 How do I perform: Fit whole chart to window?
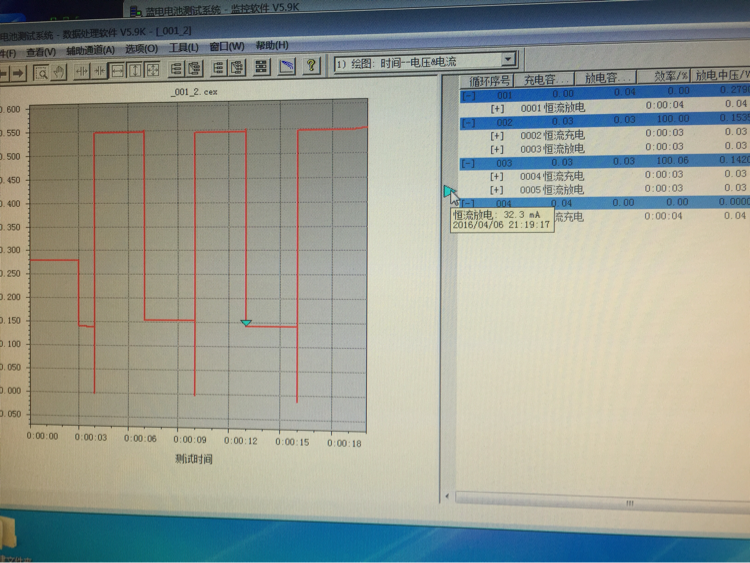click(x=152, y=70)
